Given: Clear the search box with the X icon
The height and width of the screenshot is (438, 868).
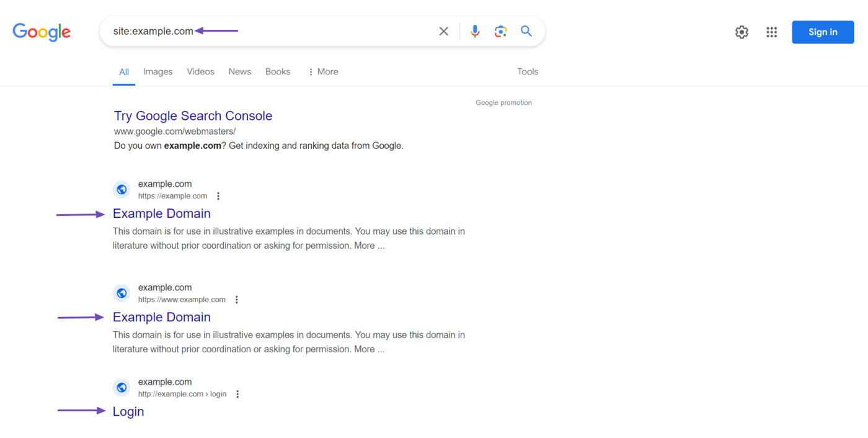Looking at the screenshot, I should [x=443, y=31].
